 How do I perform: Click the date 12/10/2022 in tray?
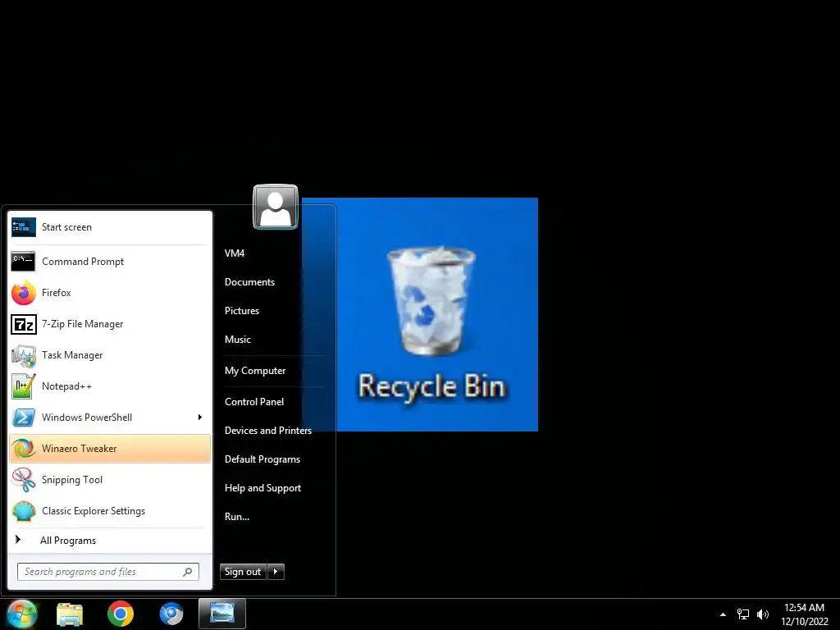coord(805,622)
